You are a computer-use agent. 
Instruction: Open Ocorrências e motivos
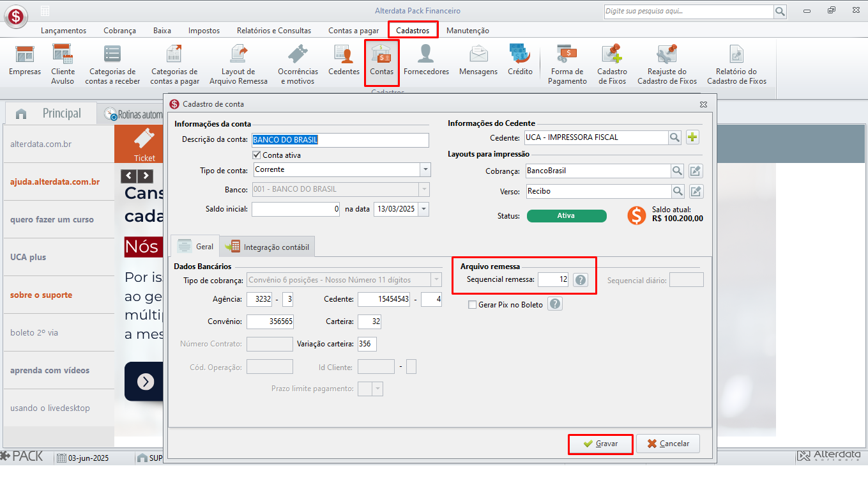click(298, 64)
